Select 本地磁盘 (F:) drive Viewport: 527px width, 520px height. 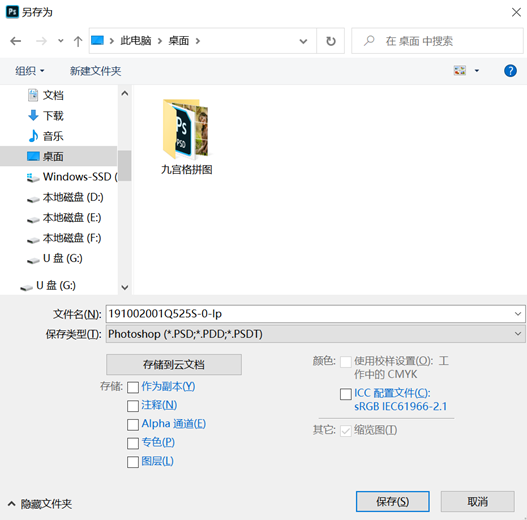(64, 238)
